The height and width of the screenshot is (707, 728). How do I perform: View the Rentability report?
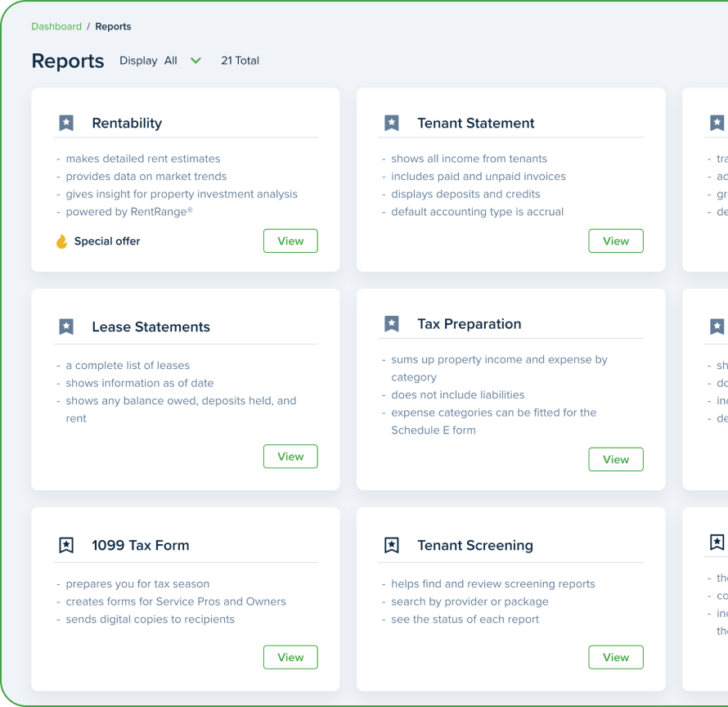click(290, 241)
